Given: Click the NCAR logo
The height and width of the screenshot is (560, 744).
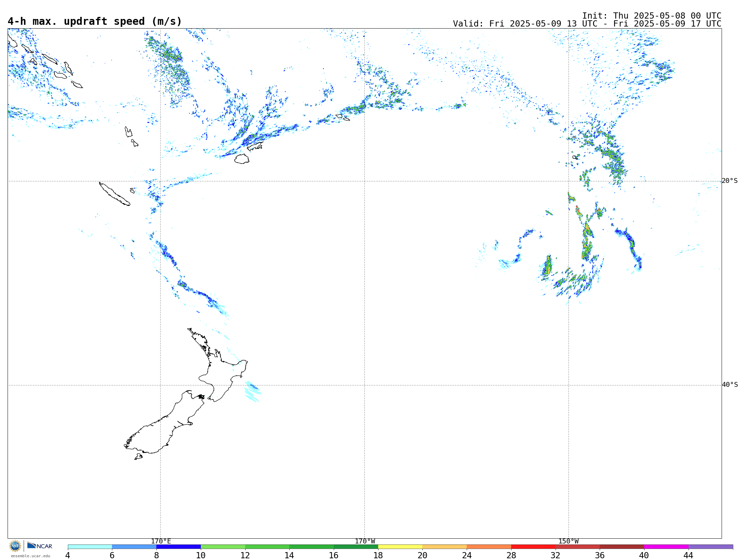Looking at the screenshot, I should pyautogui.click(x=40, y=546).
